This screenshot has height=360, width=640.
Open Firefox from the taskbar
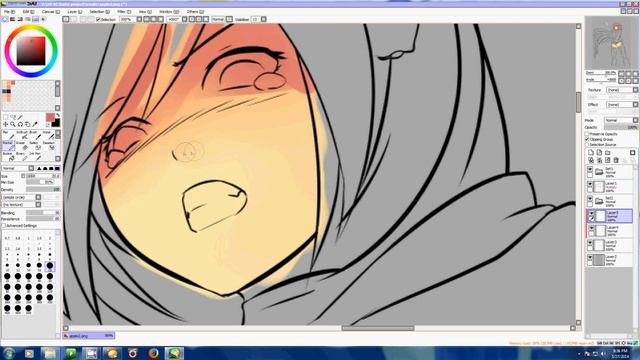click(x=153, y=353)
